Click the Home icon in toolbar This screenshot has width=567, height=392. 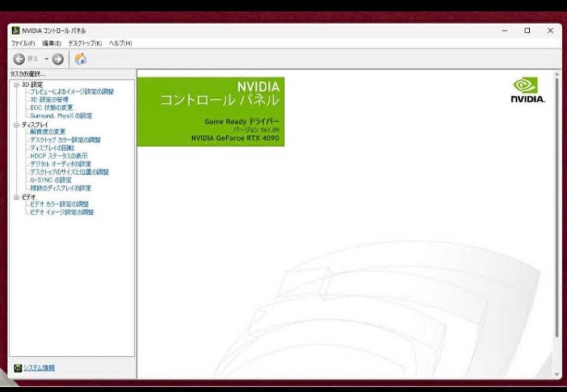pos(80,59)
